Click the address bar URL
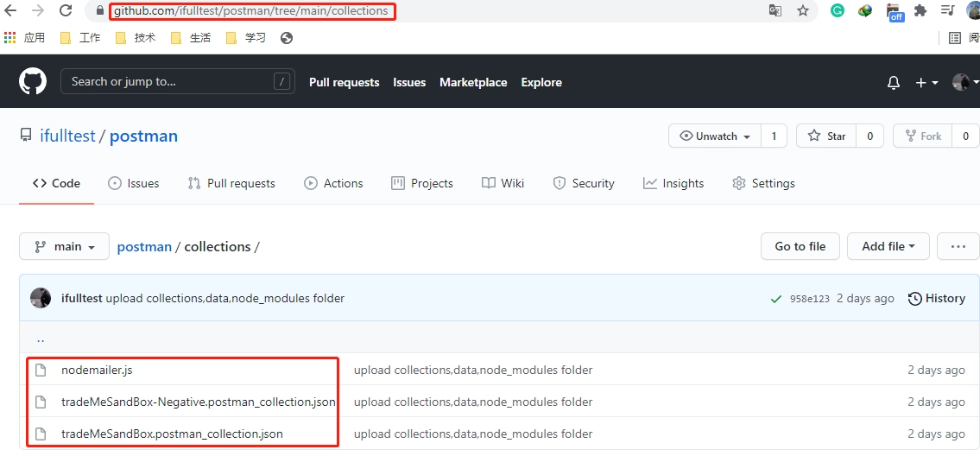The image size is (980, 456). pos(250,11)
